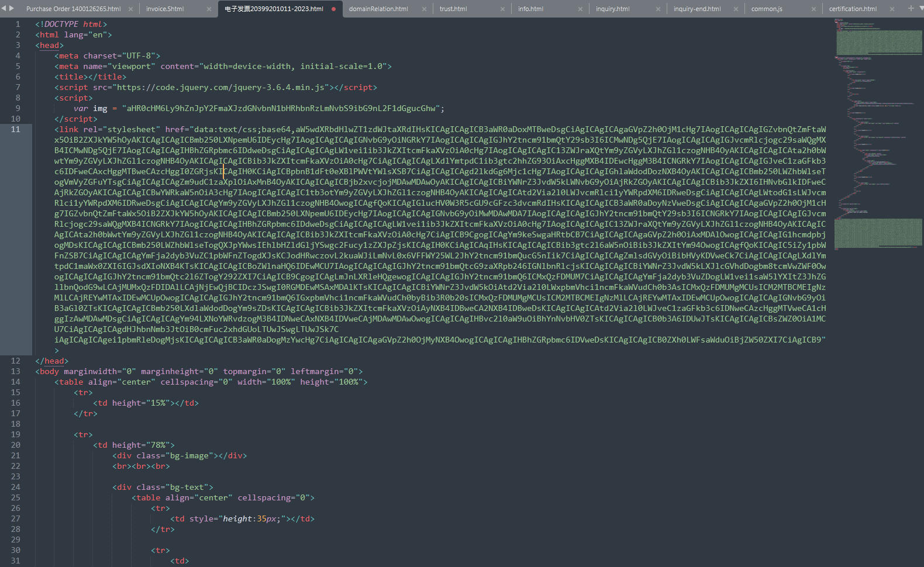
Task: Close the domainRelation.html tab
Action: pos(424,9)
